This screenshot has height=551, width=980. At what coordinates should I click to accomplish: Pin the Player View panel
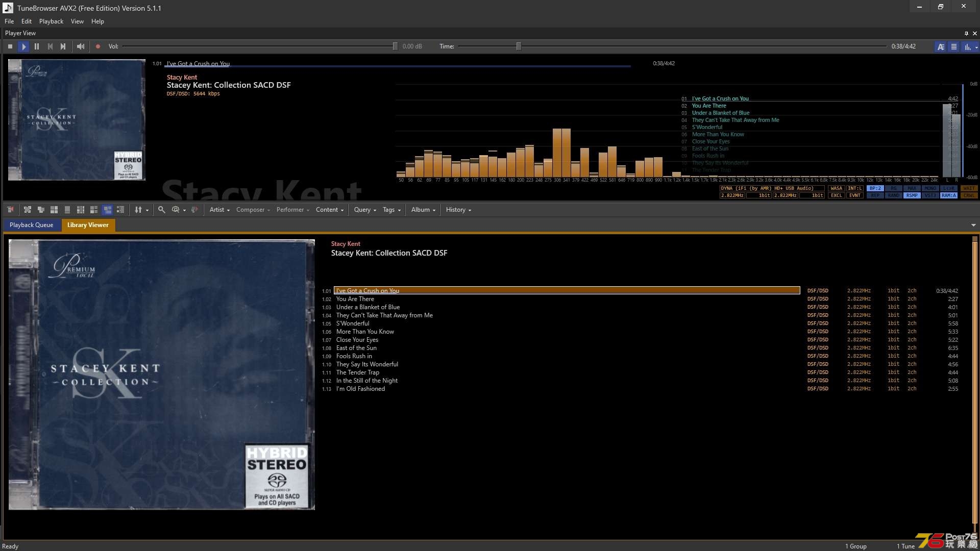[966, 33]
